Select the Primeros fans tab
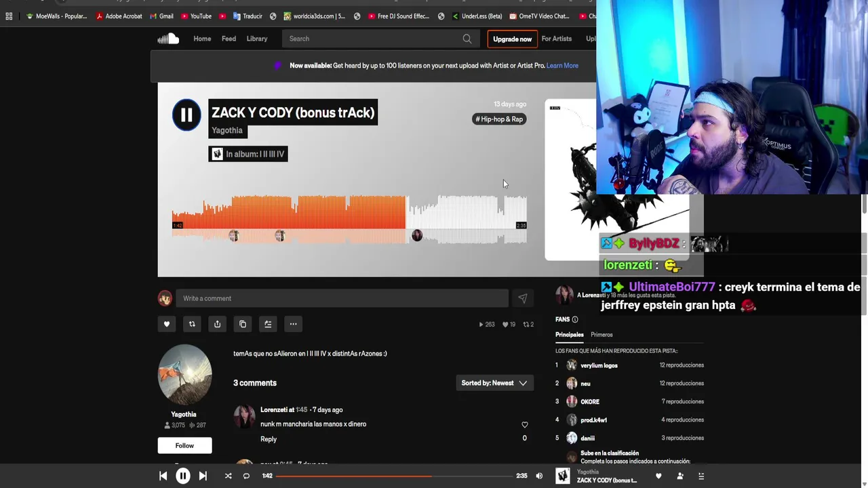Screen dimensions: 868x488 point(601,335)
